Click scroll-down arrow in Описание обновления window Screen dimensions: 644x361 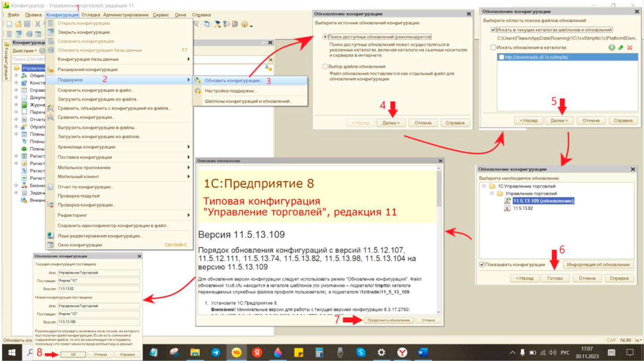click(439, 312)
